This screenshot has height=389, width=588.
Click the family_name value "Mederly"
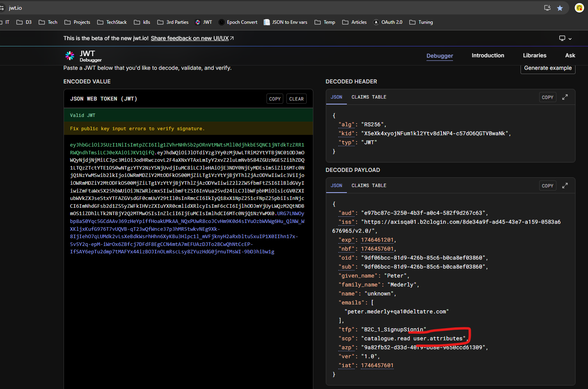coord(402,285)
